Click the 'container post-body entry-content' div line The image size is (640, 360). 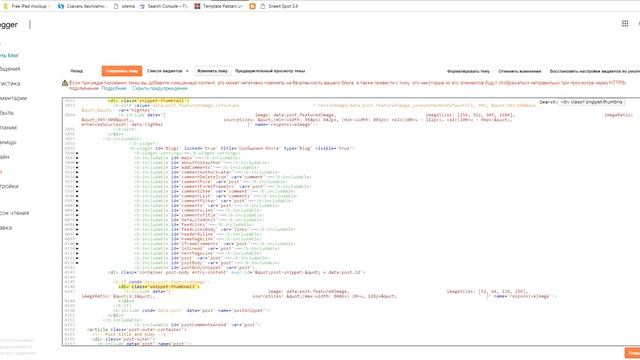pyautogui.click(x=237, y=272)
